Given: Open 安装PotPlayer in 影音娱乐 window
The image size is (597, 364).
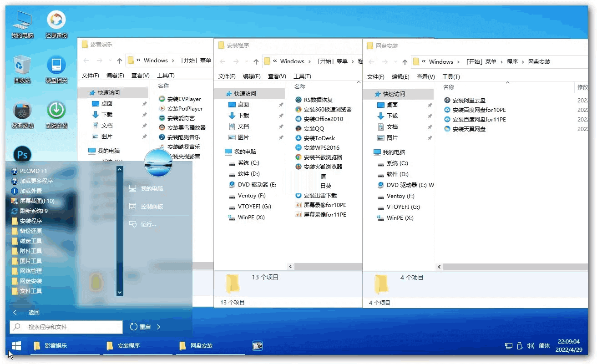Looking at the screenshot, I should (x=181, y=108).
